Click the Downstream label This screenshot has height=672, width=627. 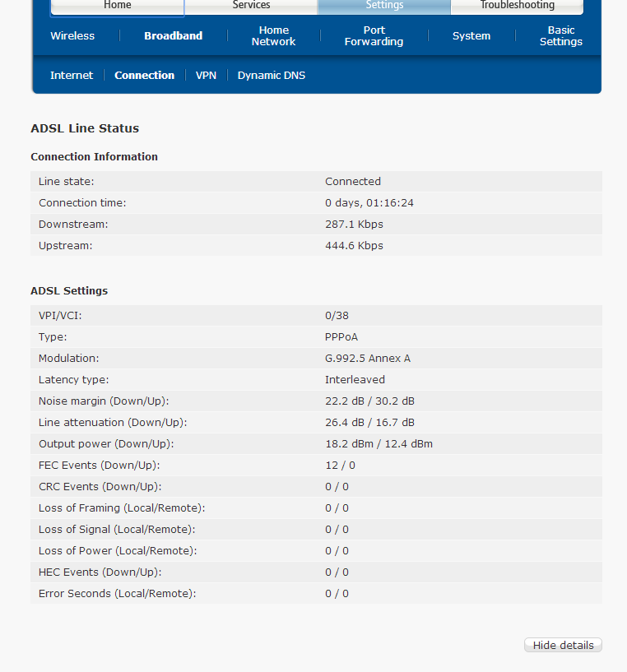pos(73,225)
